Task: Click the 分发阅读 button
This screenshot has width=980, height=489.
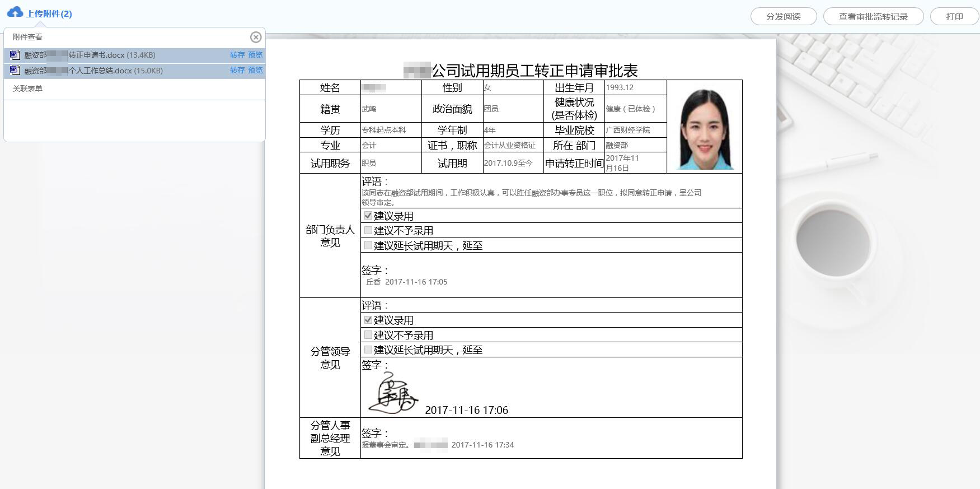Action: point(783,16)
